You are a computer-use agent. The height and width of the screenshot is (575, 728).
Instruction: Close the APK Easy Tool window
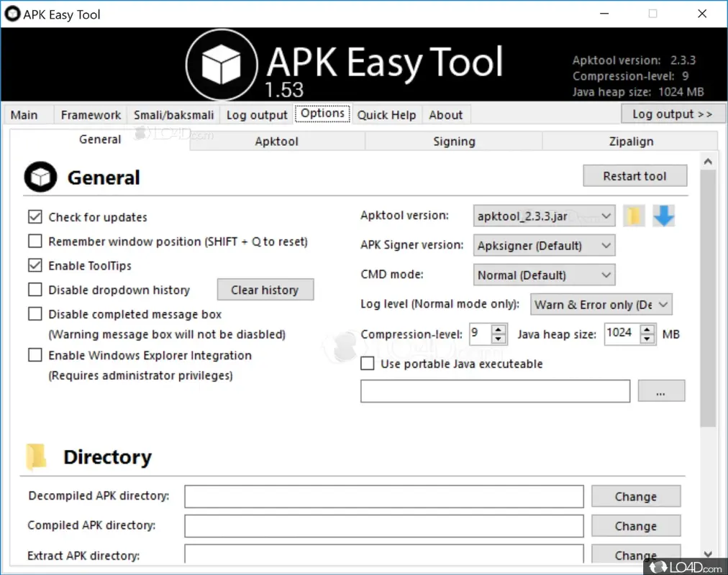pyautogui.click(x=702, y=14)
